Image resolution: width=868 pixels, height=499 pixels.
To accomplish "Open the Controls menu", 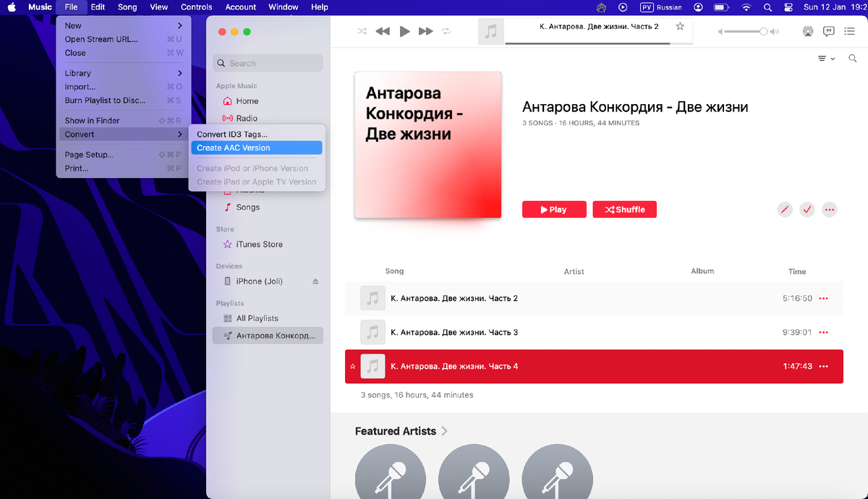I will click(x=197, y=7).
